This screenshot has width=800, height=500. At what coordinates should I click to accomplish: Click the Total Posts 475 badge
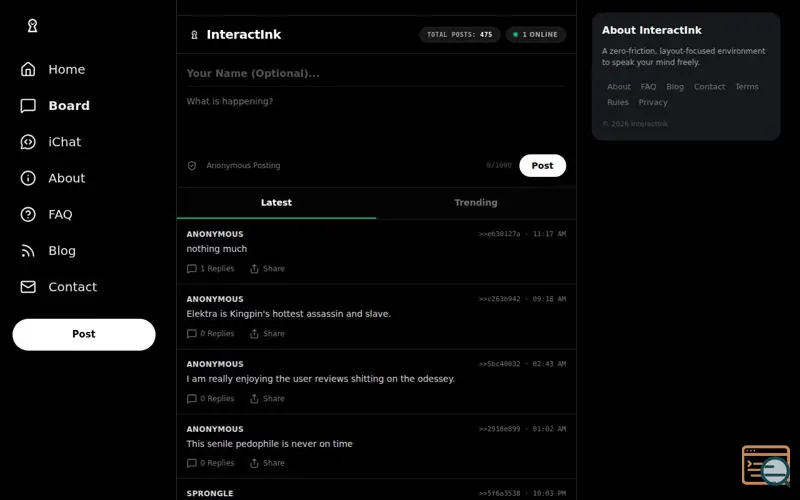tap(459, 35)
